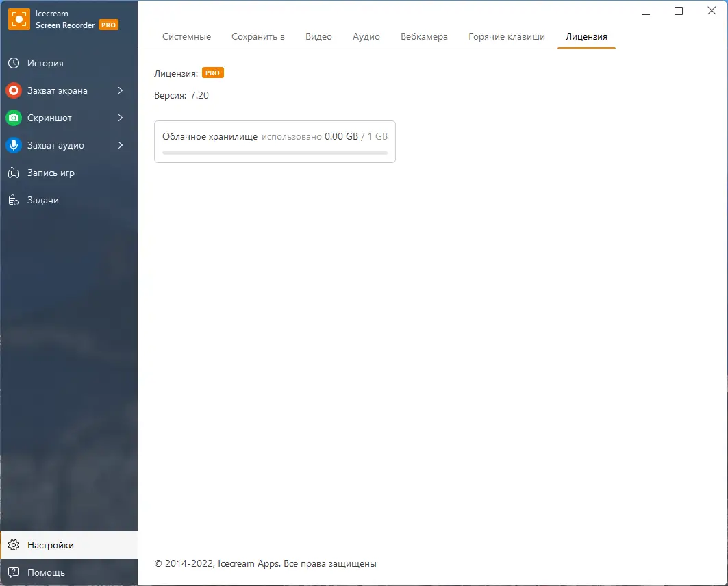Go to the Аудио tab
Image resolution: width=728 pixels, height=586 pixels.
click(x=366, y=37)
